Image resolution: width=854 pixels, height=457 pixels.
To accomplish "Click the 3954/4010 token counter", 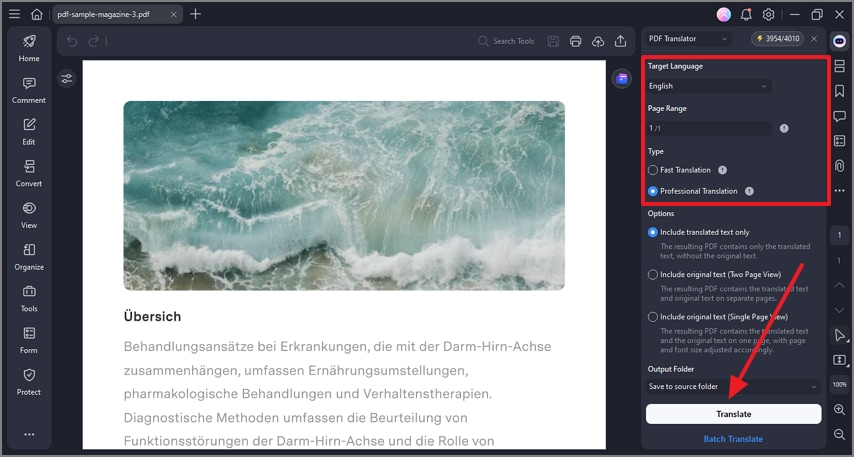I will (x=777, y=39).
